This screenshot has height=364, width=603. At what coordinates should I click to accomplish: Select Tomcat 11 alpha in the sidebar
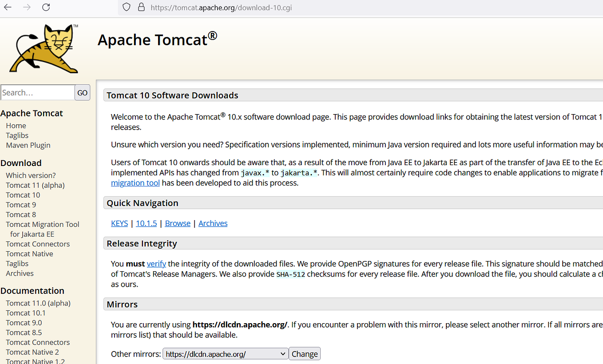[x=35, y=185]
